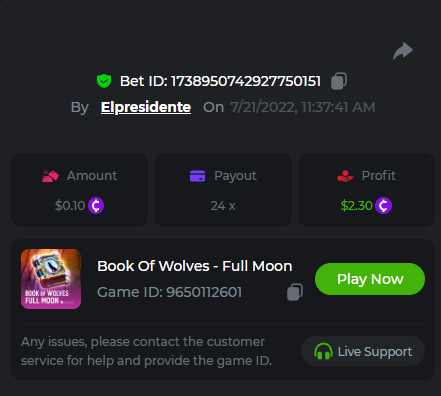Click the green verified shield icon

(104, 81)
